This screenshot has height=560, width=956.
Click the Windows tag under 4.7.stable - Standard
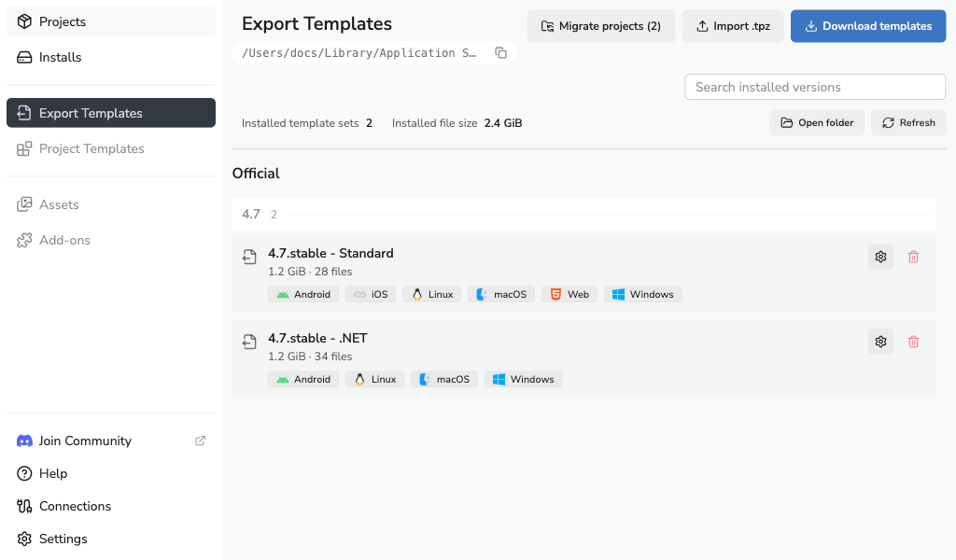click(642, 294)
